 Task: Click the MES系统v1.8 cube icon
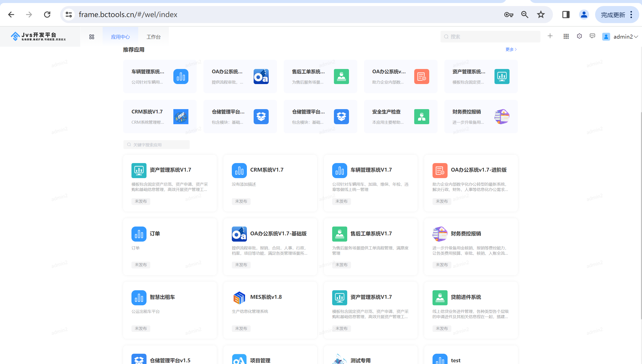(239, 298)
